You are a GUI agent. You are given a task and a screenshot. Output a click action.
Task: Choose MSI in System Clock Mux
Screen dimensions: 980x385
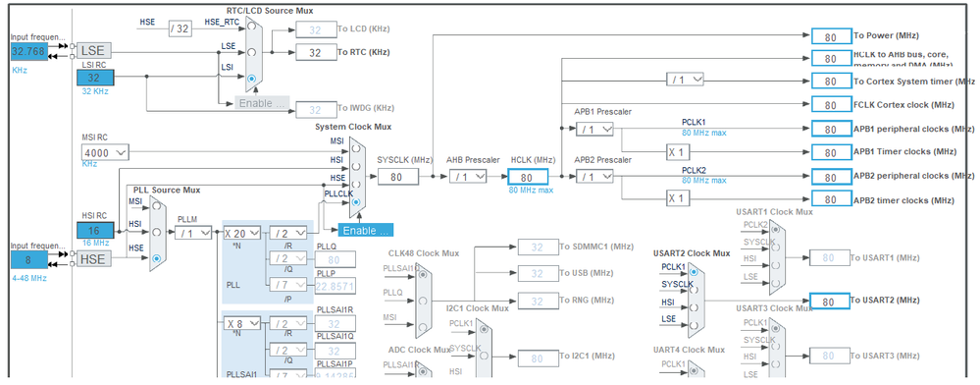click(x=356, y=147)
